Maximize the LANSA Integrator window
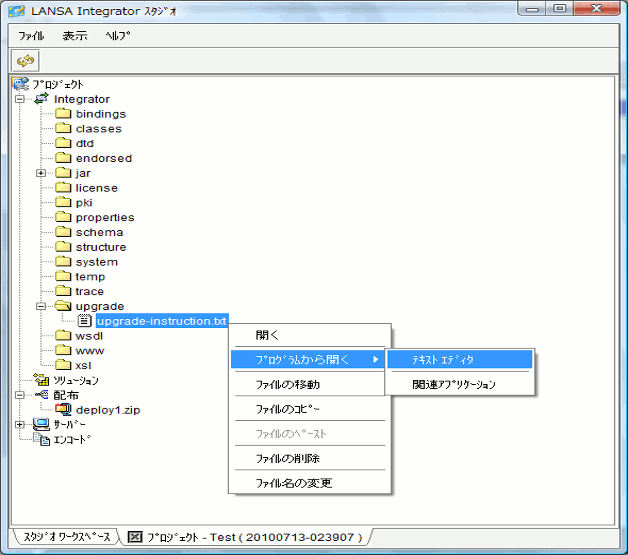Image resolution: width=628 pixels, height=555 pixels. coord(560,8)
